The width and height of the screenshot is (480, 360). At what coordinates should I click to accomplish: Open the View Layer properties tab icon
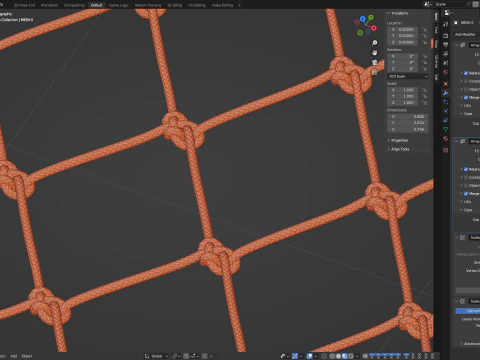click(x=446, y=54)
